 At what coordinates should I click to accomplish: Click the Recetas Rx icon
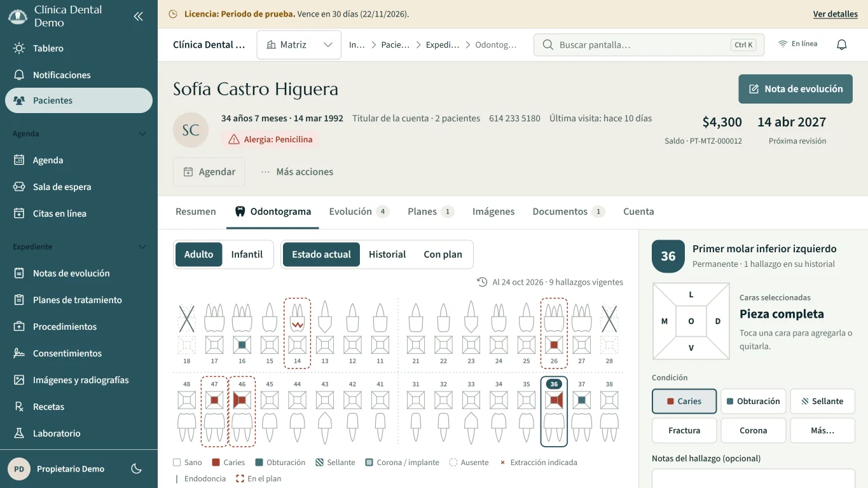[19, 407]
